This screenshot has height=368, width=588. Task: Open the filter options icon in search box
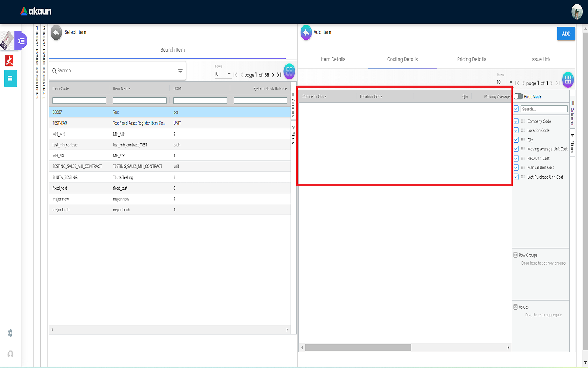(180, 71)
